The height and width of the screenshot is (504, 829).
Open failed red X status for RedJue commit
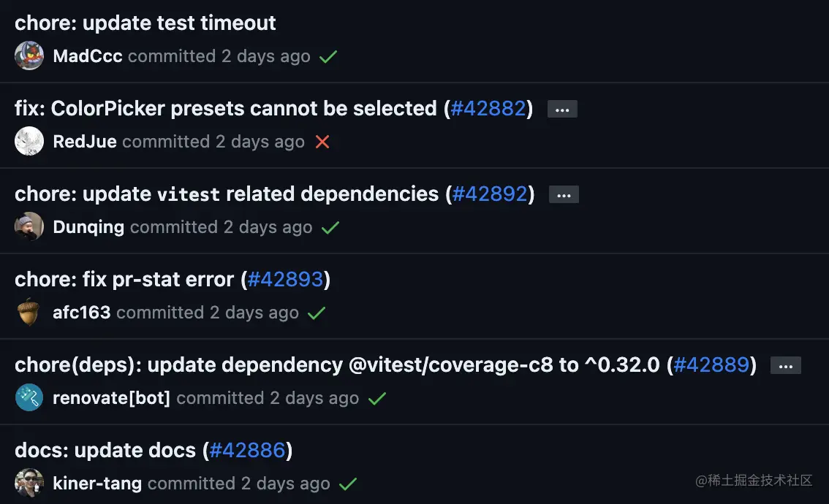tap(322, 142)
